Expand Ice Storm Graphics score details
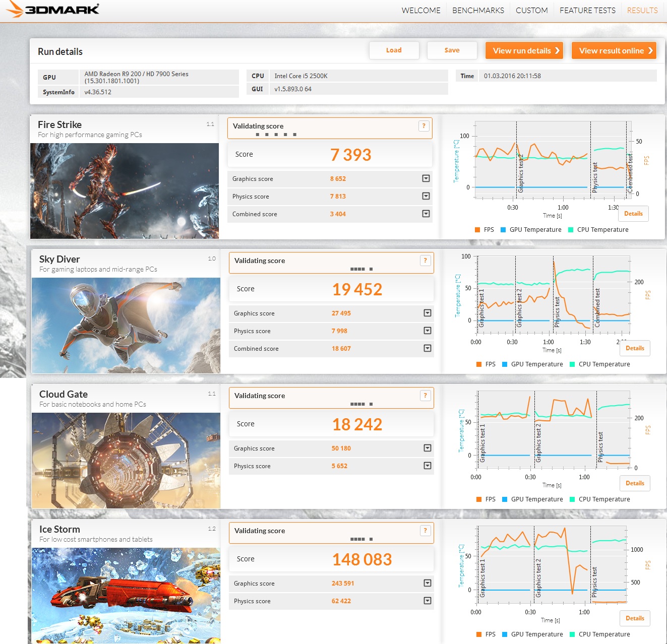The width and height of the screenshot is (667, 644). click(428, 583)
